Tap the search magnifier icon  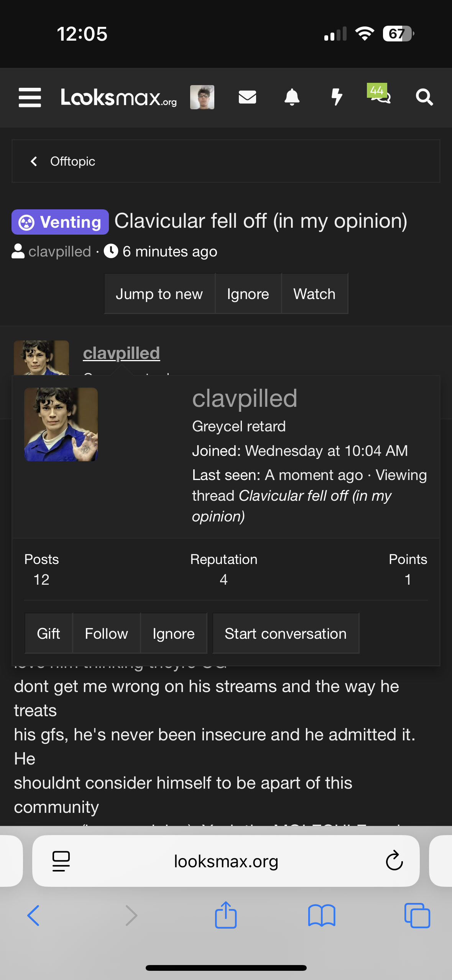424,97
